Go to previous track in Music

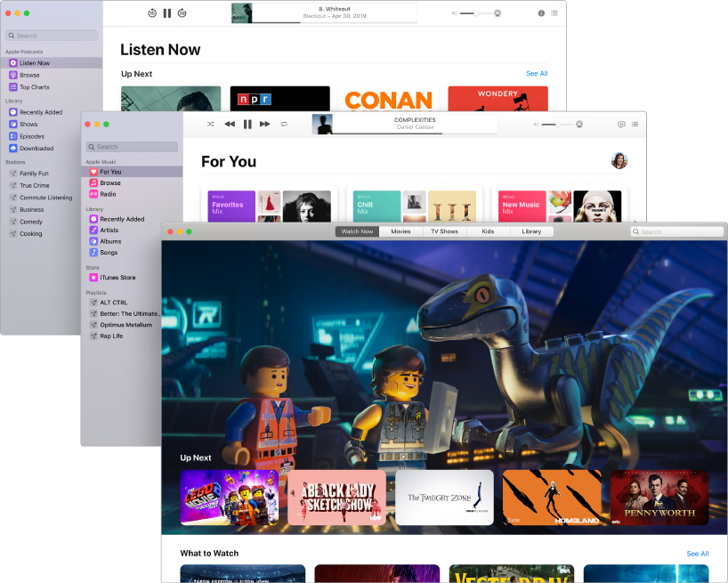click(230, 124)
